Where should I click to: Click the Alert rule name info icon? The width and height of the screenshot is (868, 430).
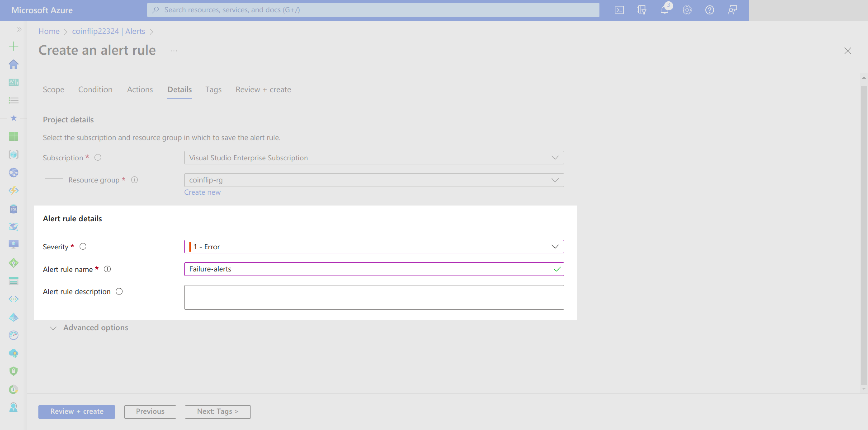pos(107,269)
